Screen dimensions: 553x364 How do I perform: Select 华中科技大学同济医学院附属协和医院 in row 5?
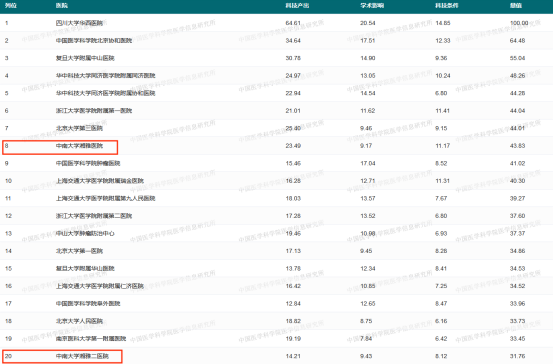pyautogui.click(x=105, y=93)
